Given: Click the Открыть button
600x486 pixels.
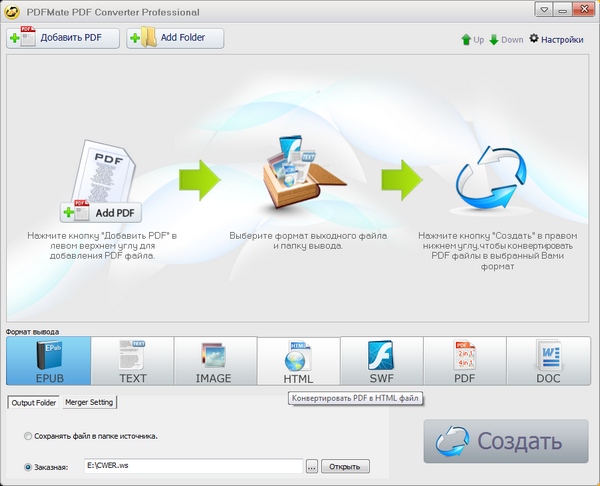Looking at the screenshot, I should [x=345, y=466].
